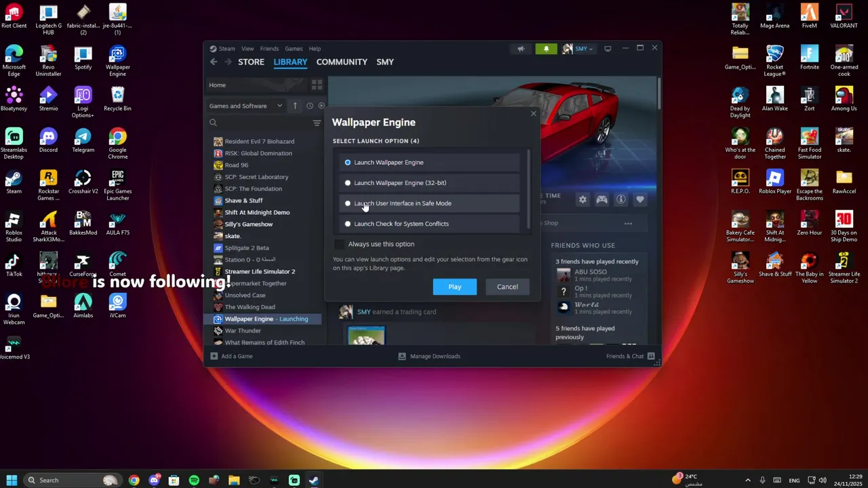Click the recent activity clock icon
868x488 pixels.
pyautogui.click(x=310, y=106)
